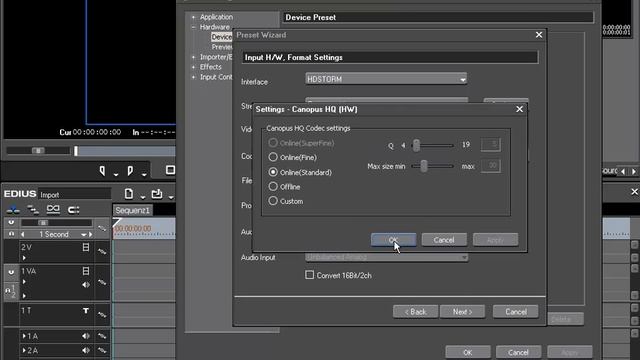Mute the 1A audio track speaker

click(x=86, y=336)
